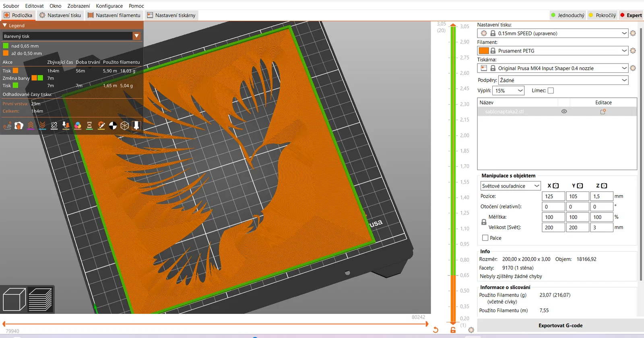Select Jednoduchý simple mode

(568, 15)
